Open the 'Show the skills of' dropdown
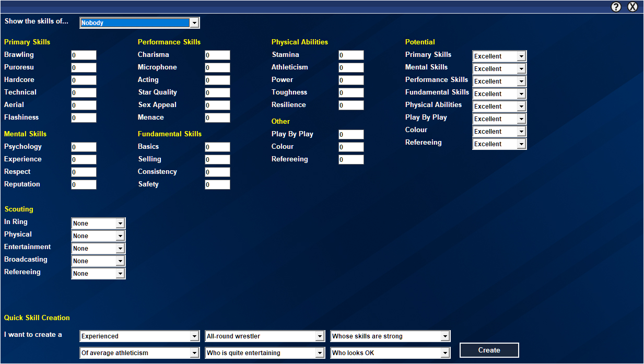 pos(139,23)
